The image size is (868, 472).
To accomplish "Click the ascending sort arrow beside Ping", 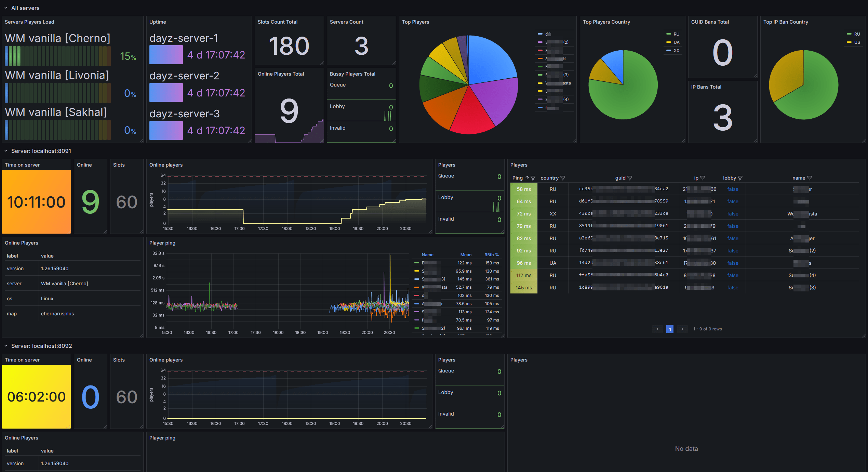I will tap(527, 178).
